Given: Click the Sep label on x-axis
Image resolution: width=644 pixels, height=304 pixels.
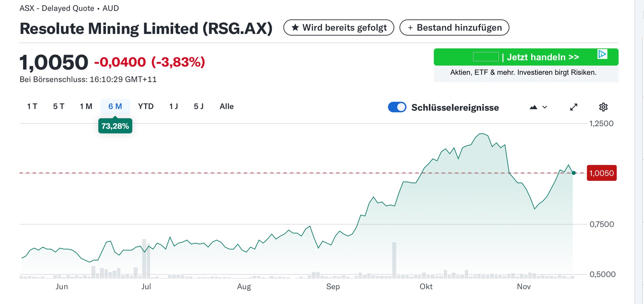Looking at the screenshot, I should (333, 287).
